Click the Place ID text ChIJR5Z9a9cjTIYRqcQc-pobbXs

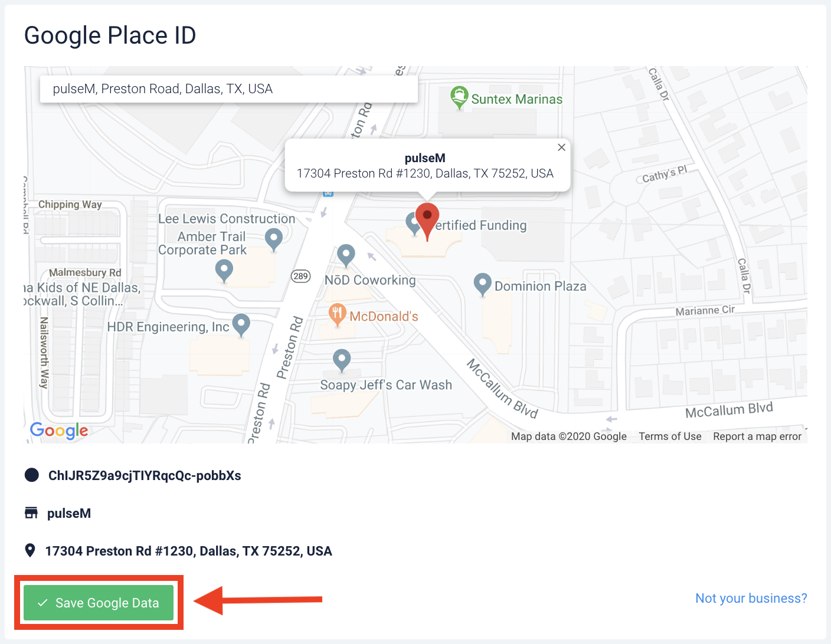click(145, 476)
